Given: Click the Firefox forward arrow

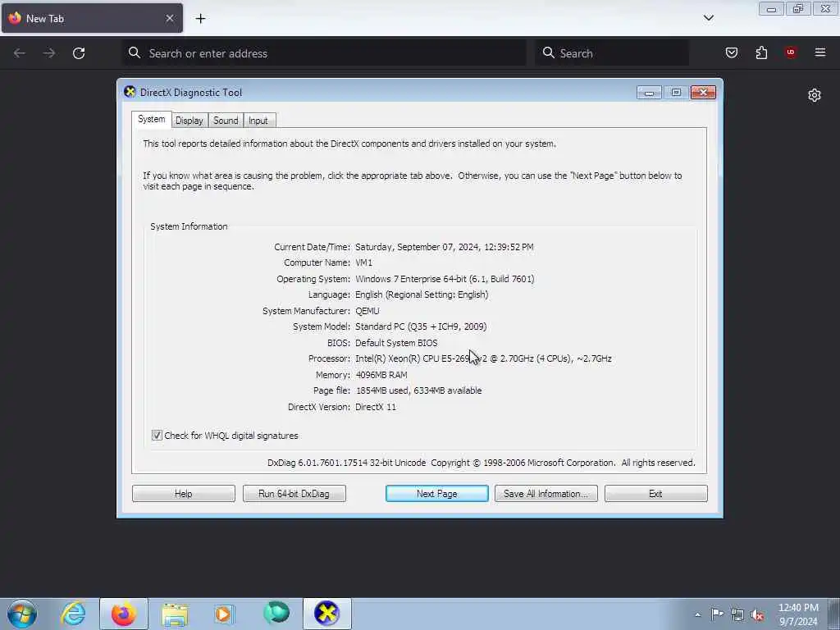Looking at the screenshot, I should pyautogui.click(x=48, y=53).
